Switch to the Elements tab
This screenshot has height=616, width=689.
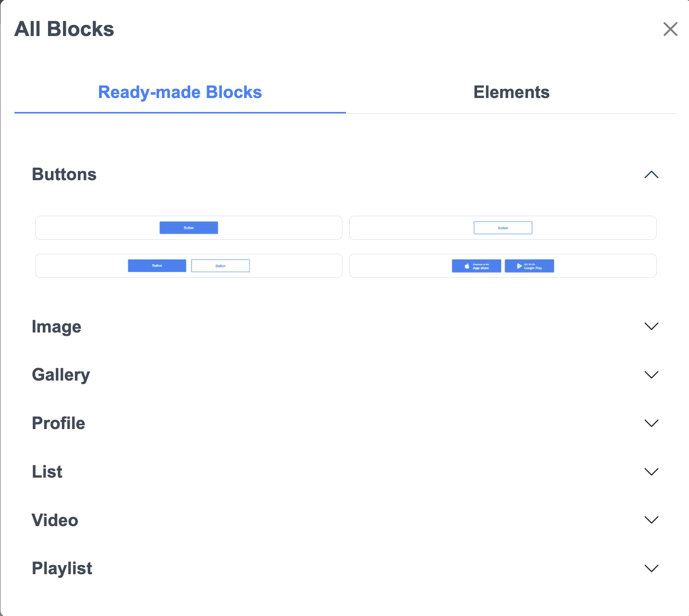[x=511, y=92]
